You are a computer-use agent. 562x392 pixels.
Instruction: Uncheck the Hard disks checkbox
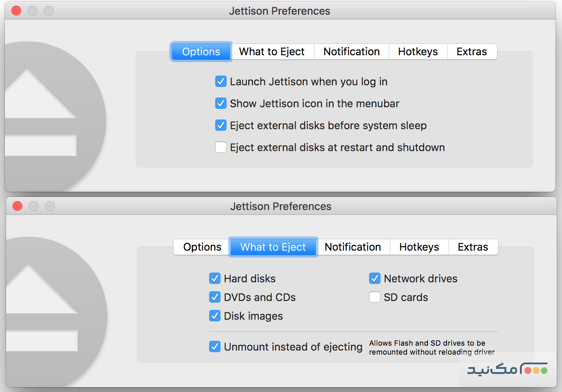(x=215, y=279)
